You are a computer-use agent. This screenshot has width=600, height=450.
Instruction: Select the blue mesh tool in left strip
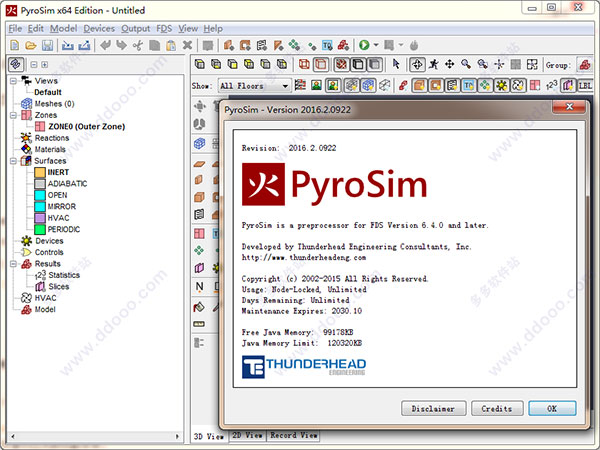[199, 143]
